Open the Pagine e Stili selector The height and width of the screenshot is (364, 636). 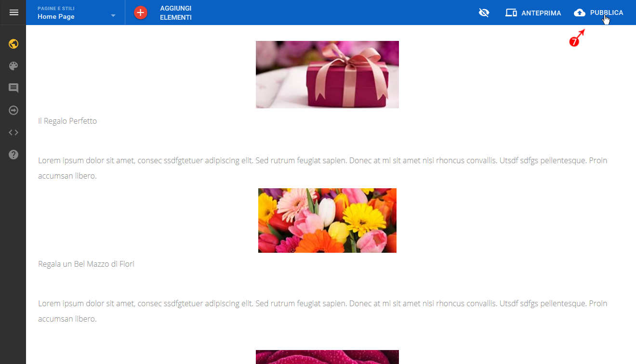coord(77,13)
